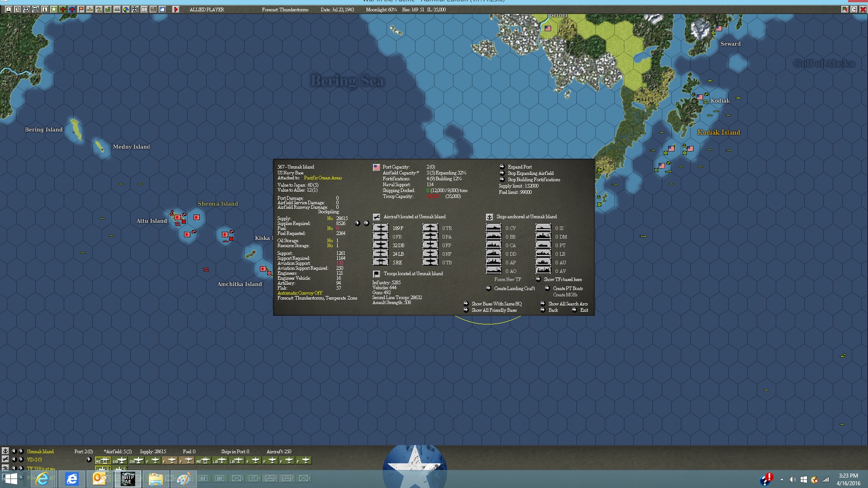Click the weather cloud toolbar icon
The height and width of the screenshot is (488, 868).
tap(162, 9)
